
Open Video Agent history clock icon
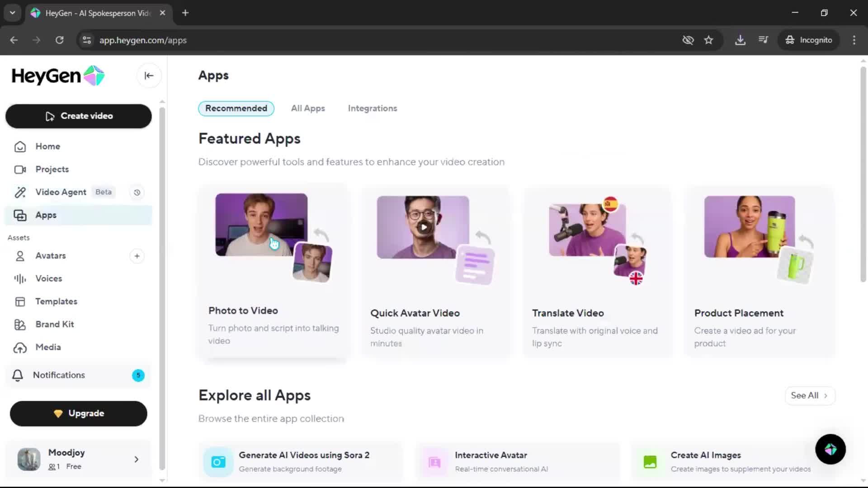137,192
